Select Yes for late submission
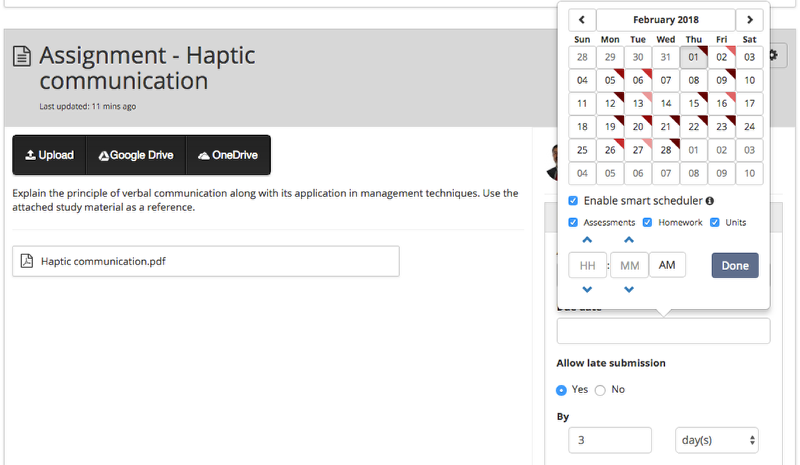Screen dimensions: 800x465 coord(561,390)
